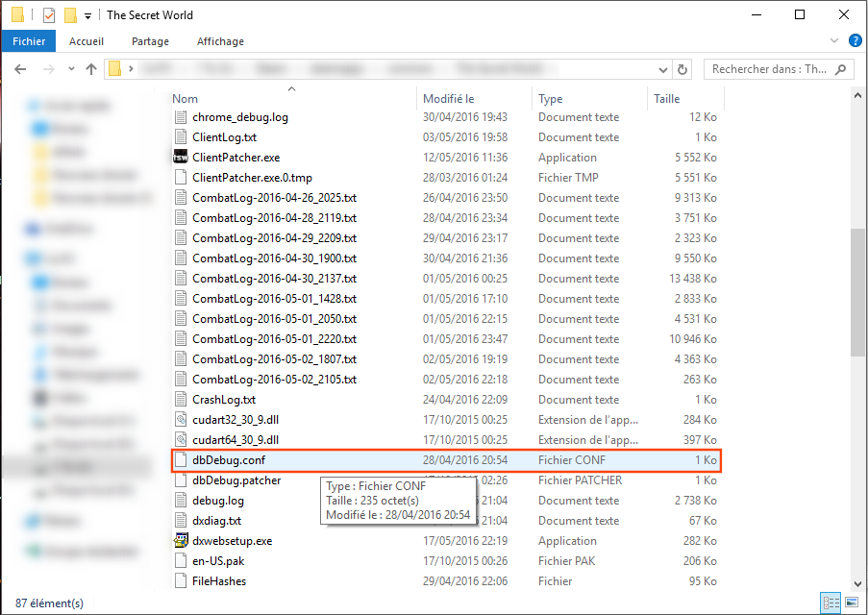Image resolution: width=868 pixels, height=615 pixels.
Task: Click the dbDebug.patcher file name
Action: click(x=236, y=480)
